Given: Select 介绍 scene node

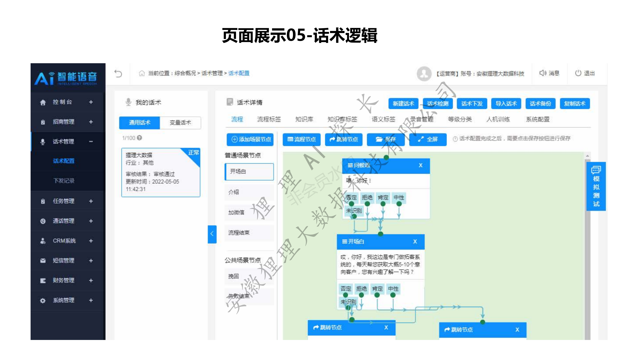Looking at the screenshot, I should [x=249, y=192].
